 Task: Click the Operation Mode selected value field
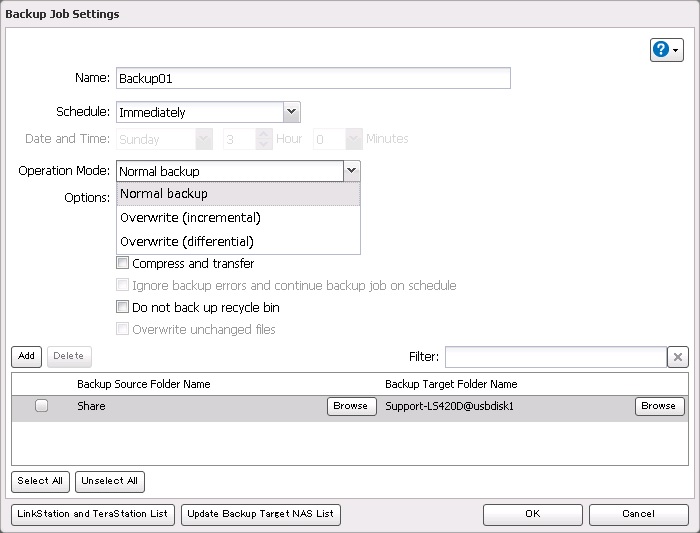point(230,171)
